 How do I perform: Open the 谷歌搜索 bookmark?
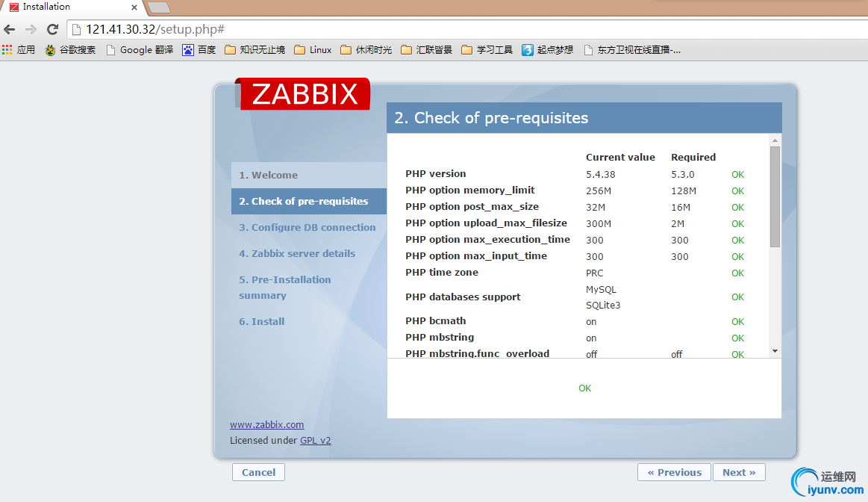coord(70,50)
